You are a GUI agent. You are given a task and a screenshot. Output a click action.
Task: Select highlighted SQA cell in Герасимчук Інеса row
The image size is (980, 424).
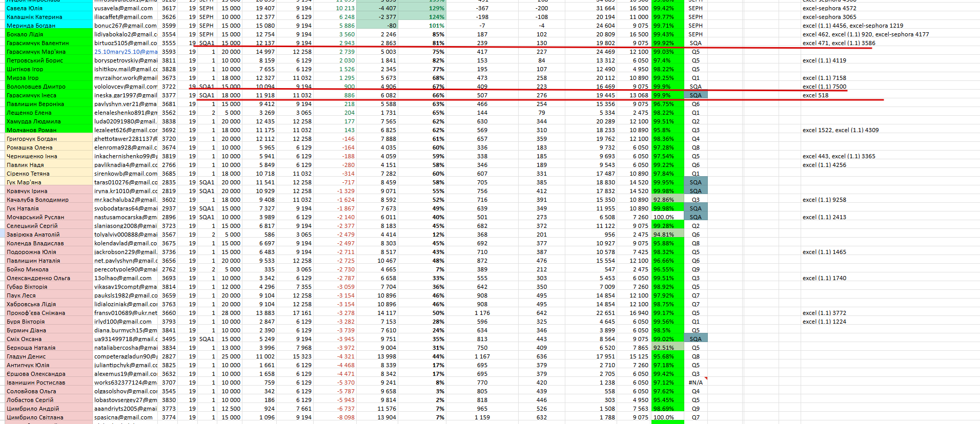click(696, 95)
